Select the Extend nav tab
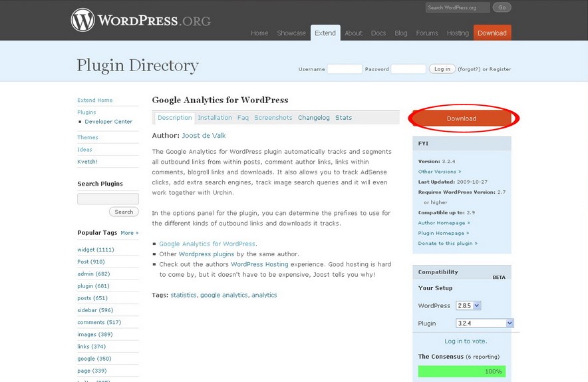588x382 pixels. [x=325, y=33]
